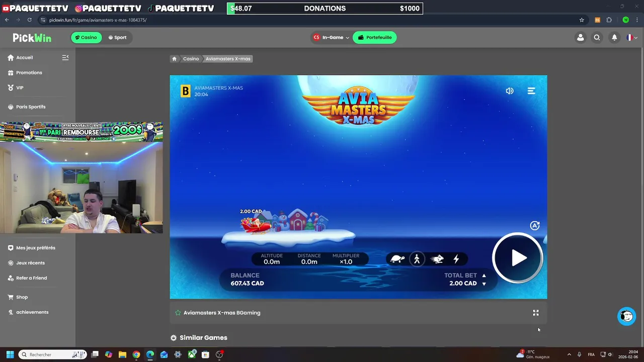
Task: Open Google Chrome from taskbar
Action: [x=136, y=354]
